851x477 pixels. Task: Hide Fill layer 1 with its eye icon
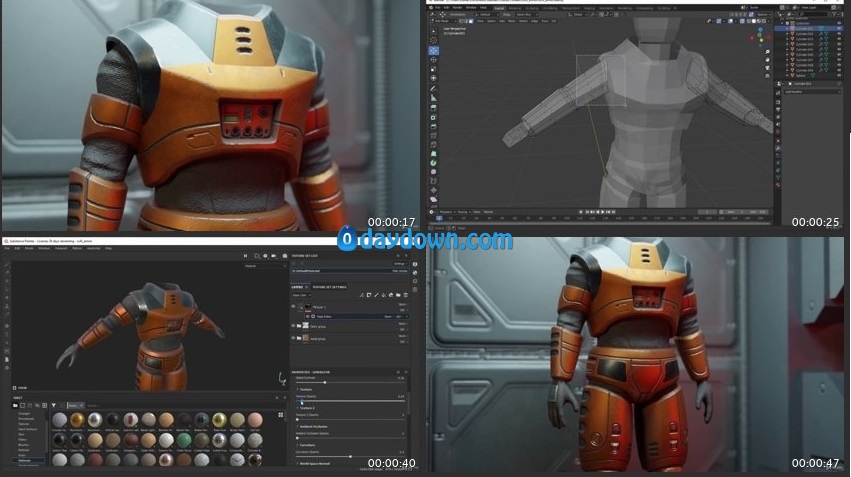294,307
